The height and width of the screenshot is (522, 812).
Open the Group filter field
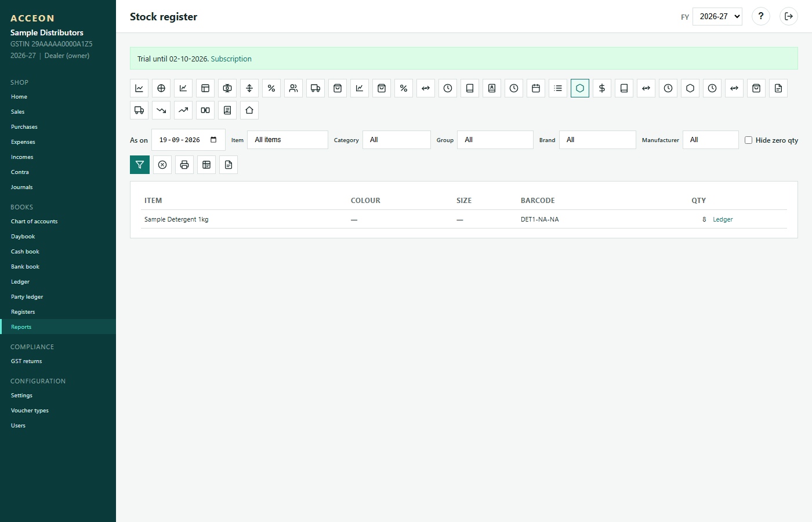tap(495, 140)
